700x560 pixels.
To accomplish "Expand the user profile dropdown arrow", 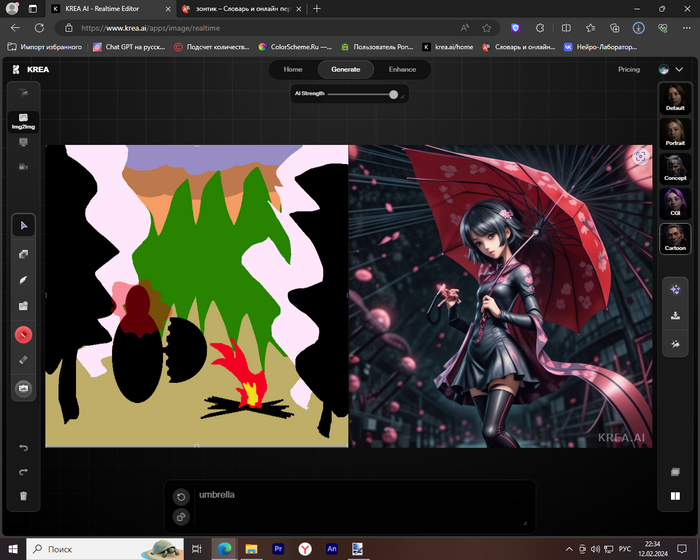I will (x=680, y=70).
